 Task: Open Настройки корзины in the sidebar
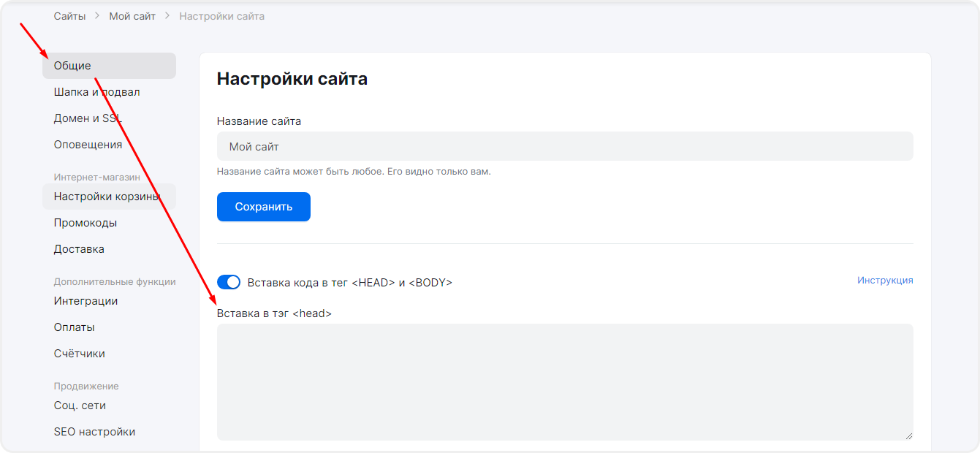(x=107, y=197)
